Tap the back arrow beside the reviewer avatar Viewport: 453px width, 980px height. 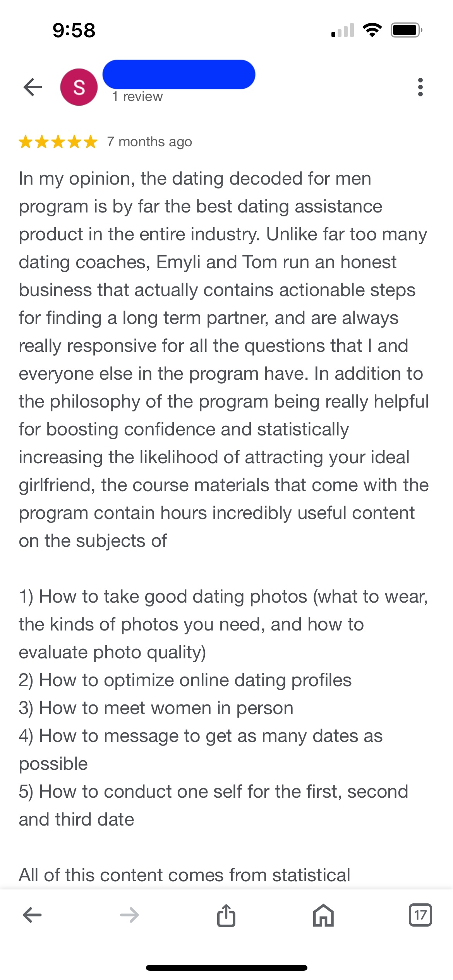[33, 87]
